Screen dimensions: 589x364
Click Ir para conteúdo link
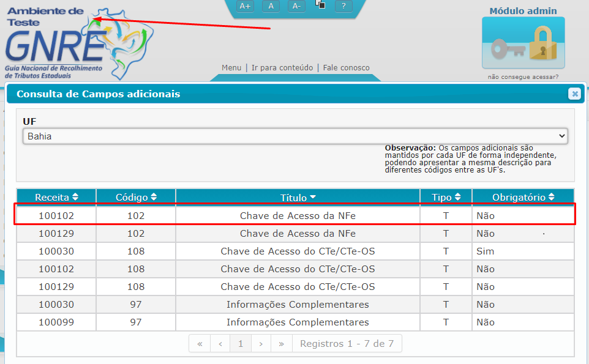click(282, 67)
